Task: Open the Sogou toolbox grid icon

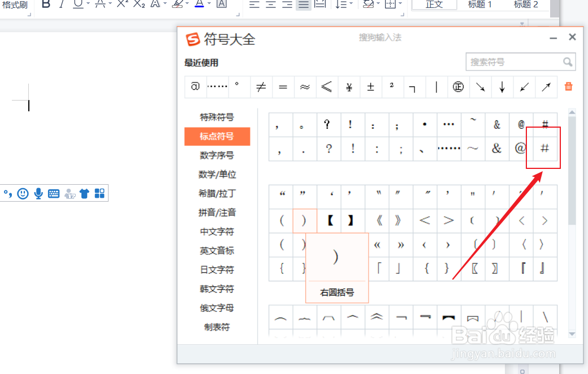Action: click(99, 193)
